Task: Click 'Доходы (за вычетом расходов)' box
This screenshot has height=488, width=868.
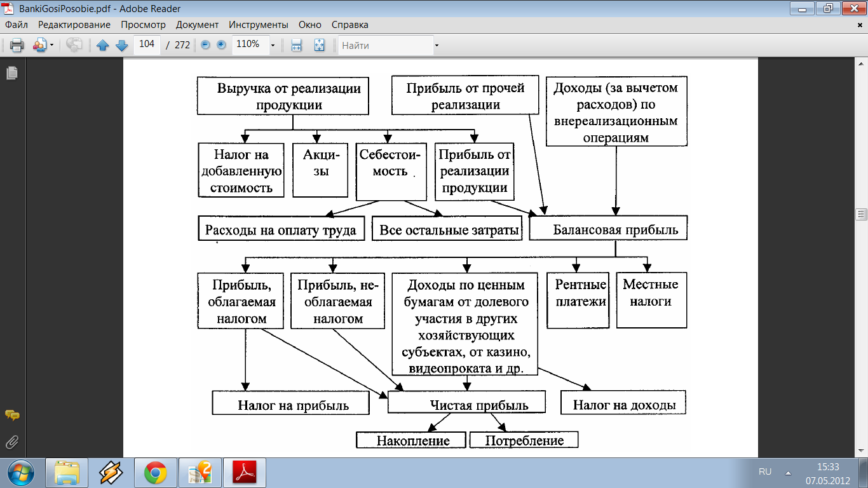Action: (x=616, y=112)
